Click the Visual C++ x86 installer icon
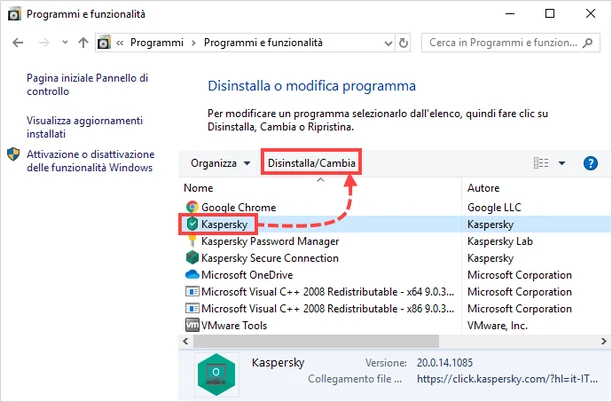Screen dimensions: 612x402 (x=192, y=308)
